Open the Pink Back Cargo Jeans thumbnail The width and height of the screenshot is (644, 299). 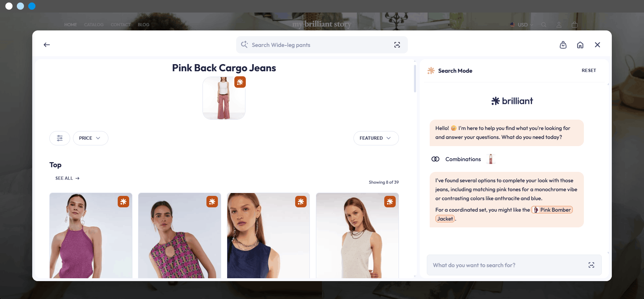pos(224,98)
